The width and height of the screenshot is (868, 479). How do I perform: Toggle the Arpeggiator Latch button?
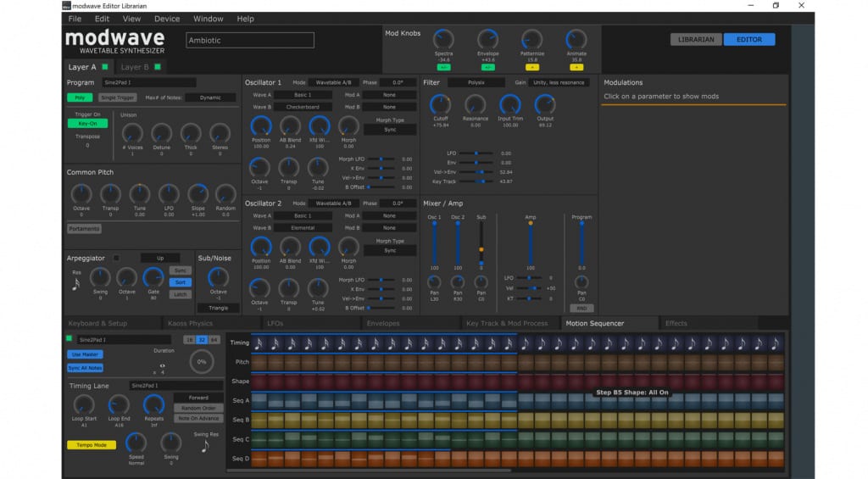pyautogui.click(x=181, y=294)
